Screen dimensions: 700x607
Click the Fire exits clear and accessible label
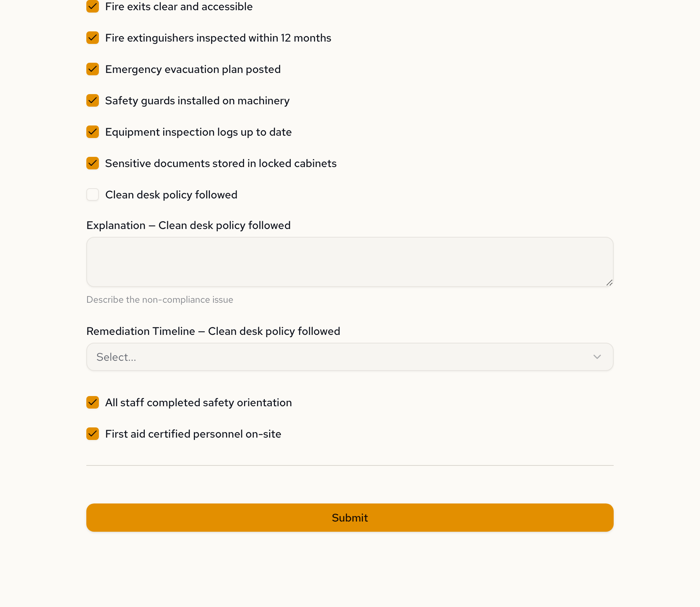(179, 7)
